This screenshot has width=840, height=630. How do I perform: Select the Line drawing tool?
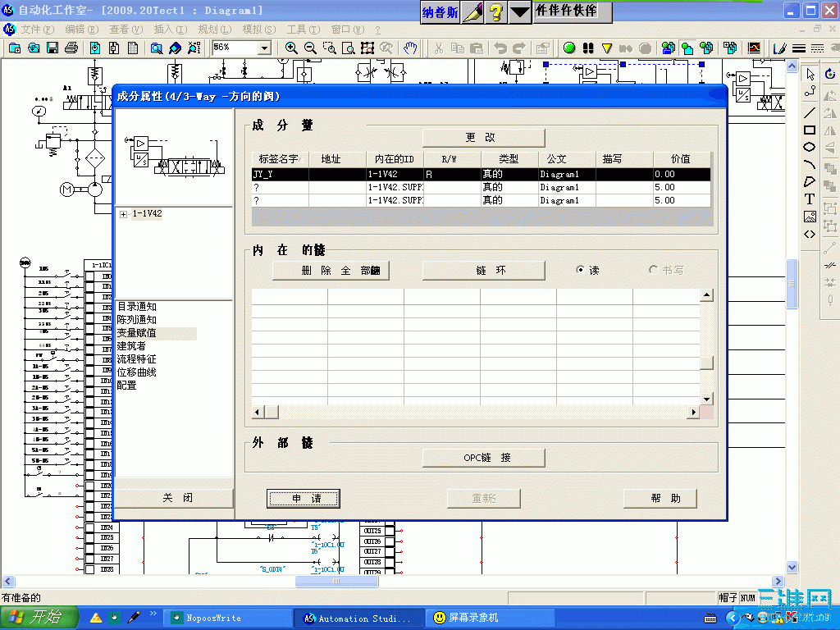(810, 112)
